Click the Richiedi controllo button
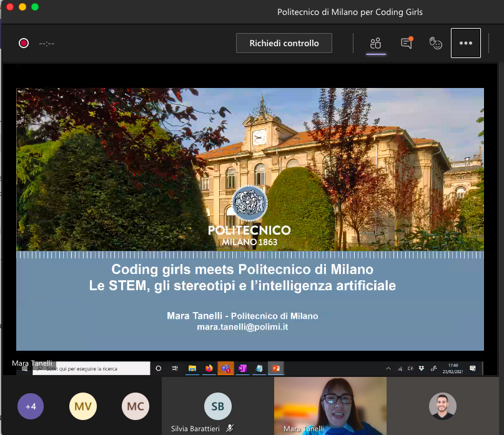 pos(284,43)
